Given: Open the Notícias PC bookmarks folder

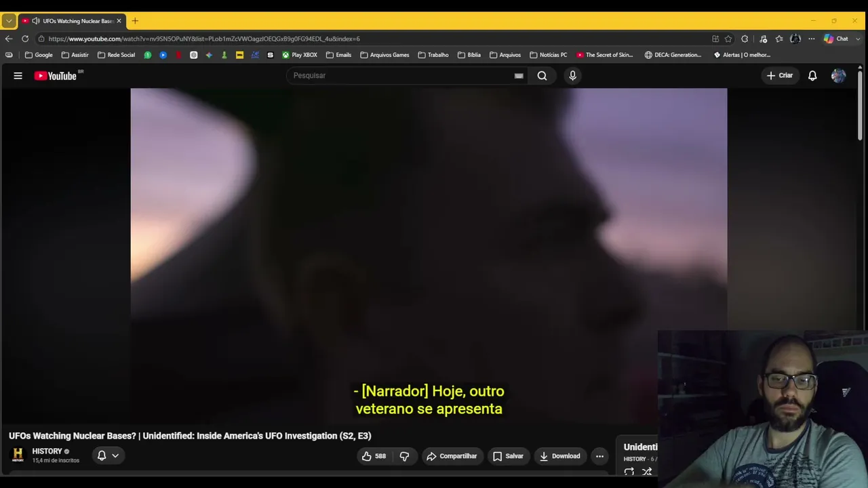Looking at the screenshot, I should [548, 55].
